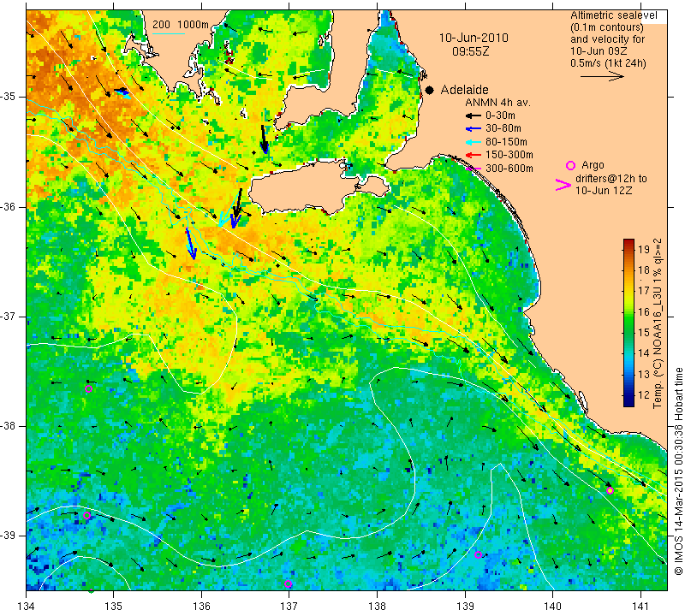Click the Argo float circle near 137, -39.45
Viewport: 685px width, 616px height.
288,584
